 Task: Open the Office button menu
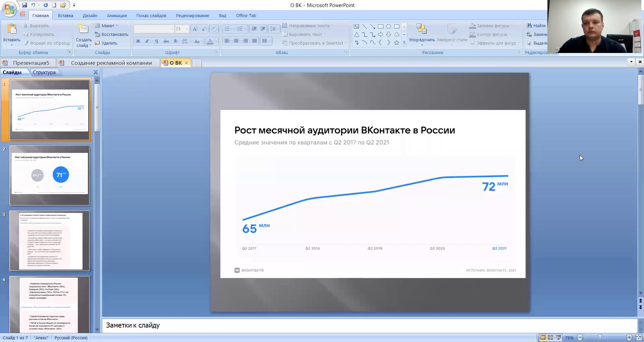tap(9, 9)
